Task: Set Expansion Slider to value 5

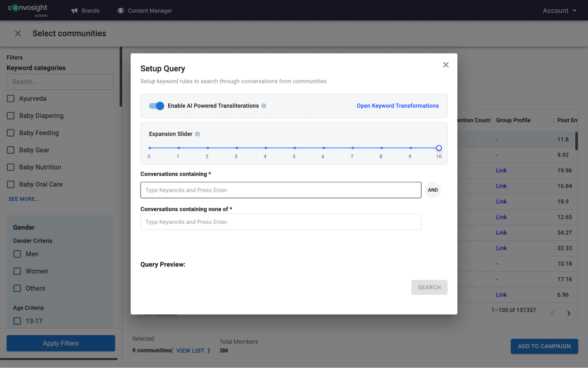Action: pyautogui.click(x=294, y=148)
